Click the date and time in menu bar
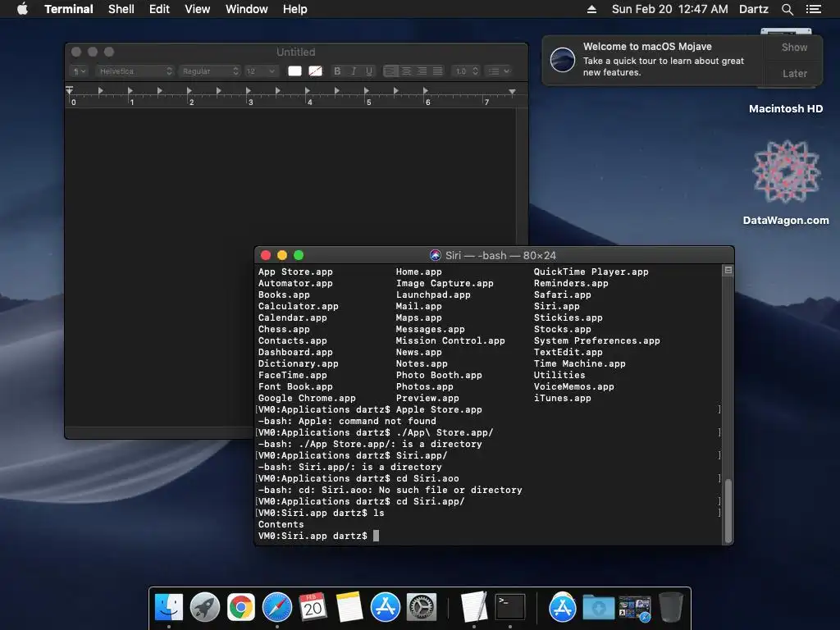This screenshot has width=840, height=630. click(x=669, y=9)
